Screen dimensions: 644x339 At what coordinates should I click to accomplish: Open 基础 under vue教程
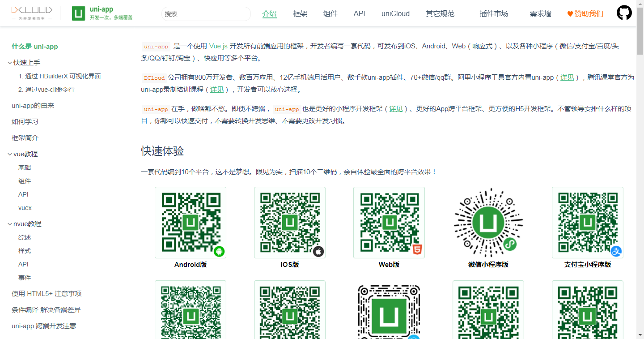25,168
